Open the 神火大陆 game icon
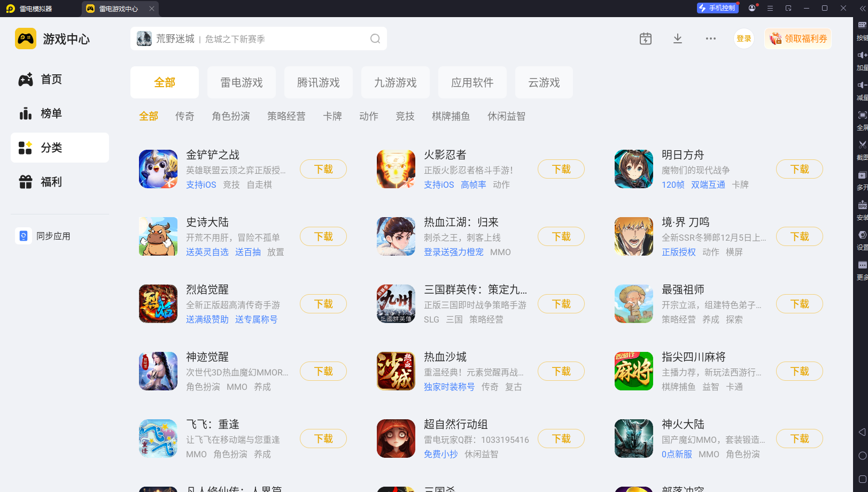868x492 pixels. pos(634,439)
